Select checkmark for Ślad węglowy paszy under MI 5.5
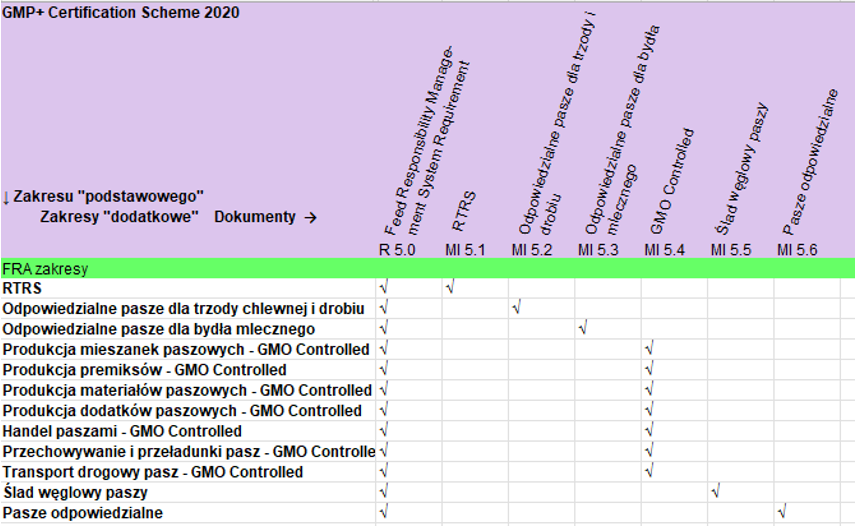Viewport: 857px width, 526px height. [x=715, y=492]
